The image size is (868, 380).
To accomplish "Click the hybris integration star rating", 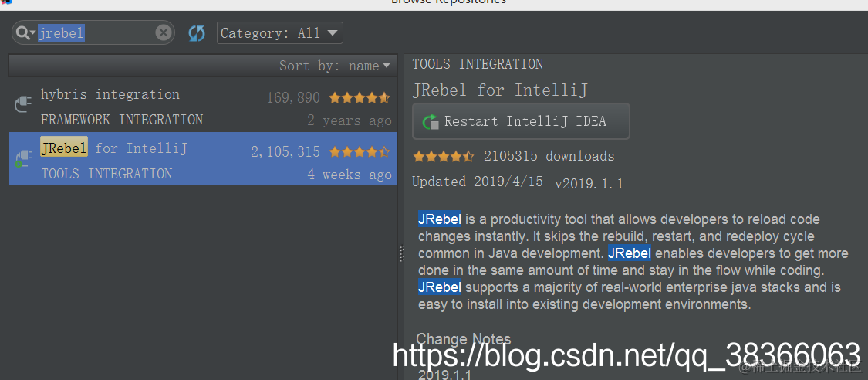I will (x=360, y=98).
